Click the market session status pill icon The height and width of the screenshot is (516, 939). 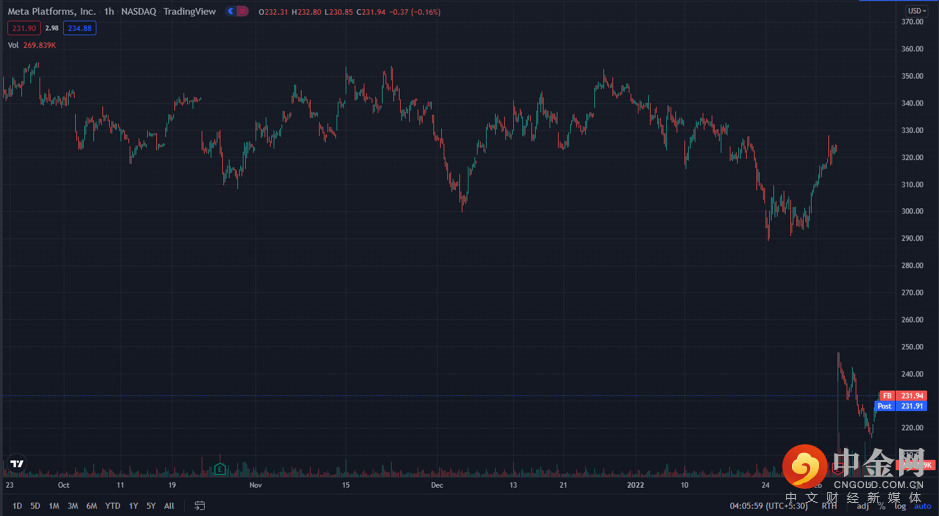tap(237, 11)
